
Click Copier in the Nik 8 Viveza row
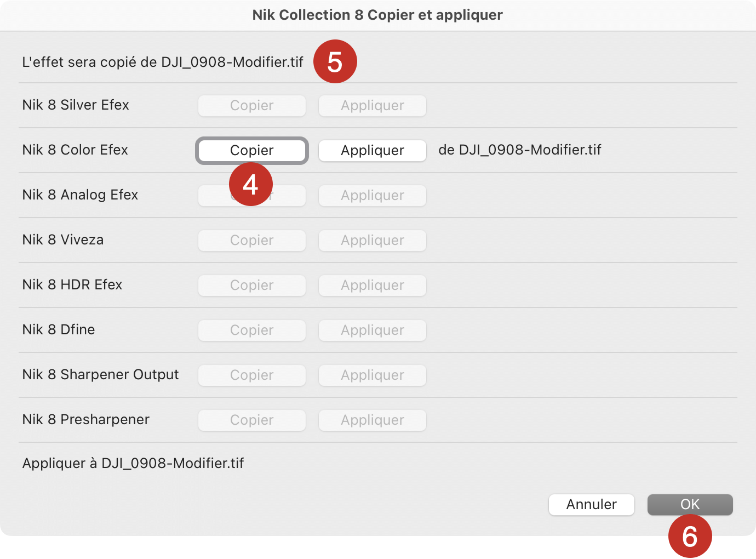click(x=252, y=241)
